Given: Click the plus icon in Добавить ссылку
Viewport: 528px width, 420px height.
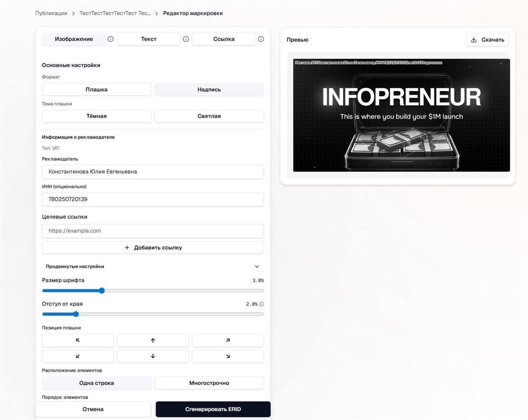Looking at the screenshot, I should pyautogui.click(x=127, y=247).
